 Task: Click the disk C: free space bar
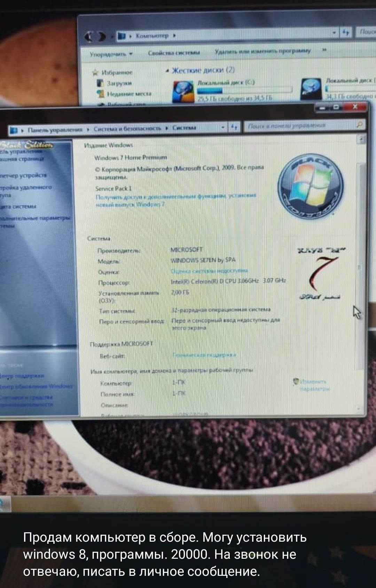tap(244, 91)
